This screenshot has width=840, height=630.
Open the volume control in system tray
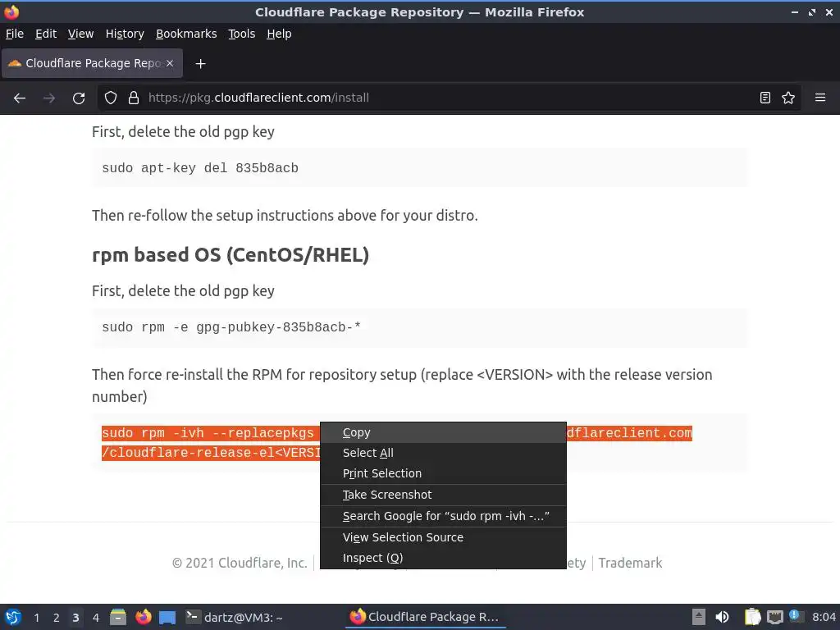pyautogui.click(x=722, y=617)
